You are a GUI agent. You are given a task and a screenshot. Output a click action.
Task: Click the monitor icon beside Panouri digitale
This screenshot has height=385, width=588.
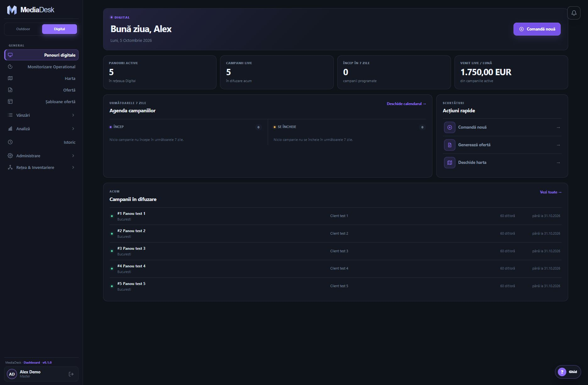tap(10, 55)
